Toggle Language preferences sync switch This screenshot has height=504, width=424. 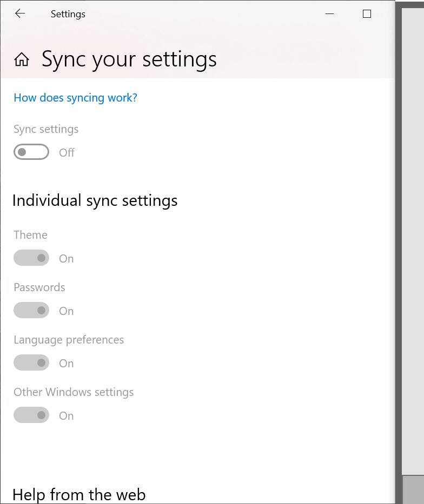click(x=31, y=362)
